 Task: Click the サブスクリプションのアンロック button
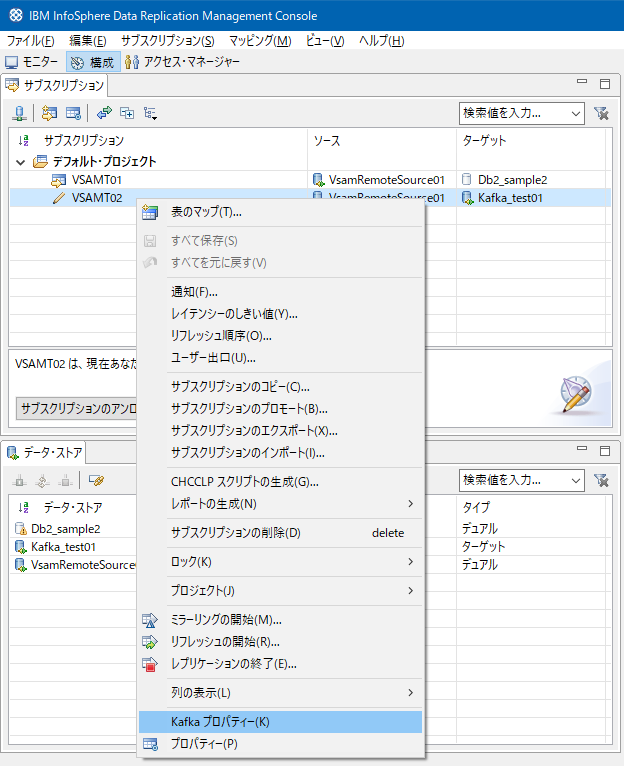(77, 408)
